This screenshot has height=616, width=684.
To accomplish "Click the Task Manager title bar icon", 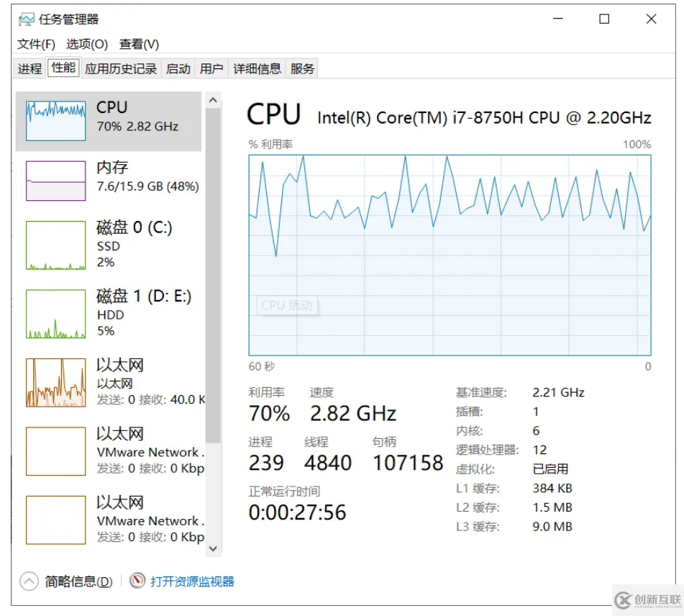I will 27,19.
